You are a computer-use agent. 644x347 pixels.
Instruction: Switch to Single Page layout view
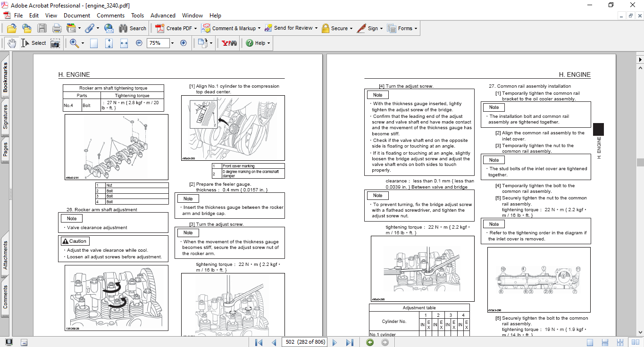tap(590, 342)
